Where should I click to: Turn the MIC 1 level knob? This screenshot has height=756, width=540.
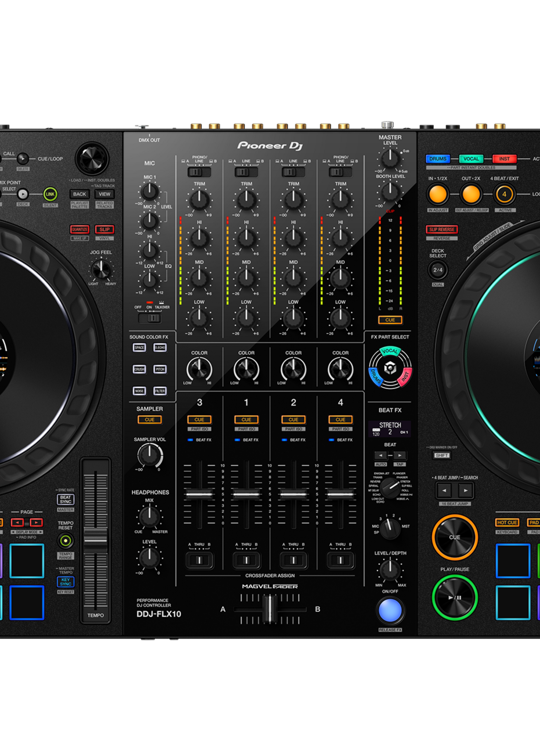tap(150, 192)
